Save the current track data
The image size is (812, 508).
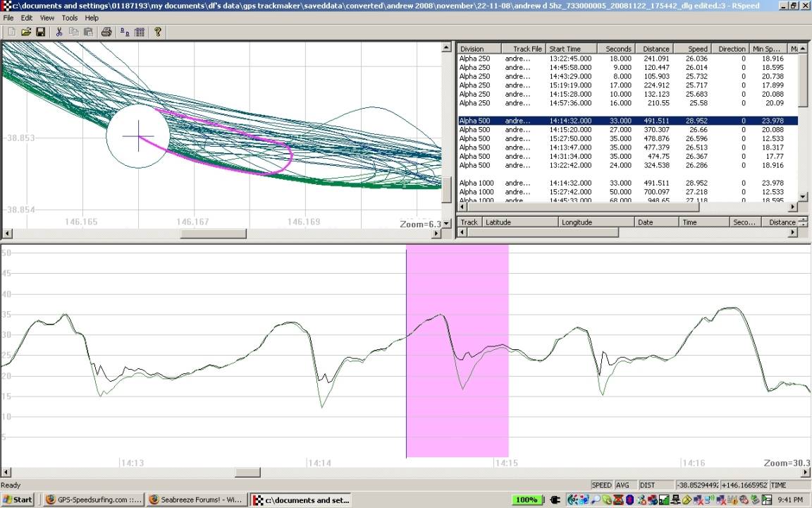41,32
